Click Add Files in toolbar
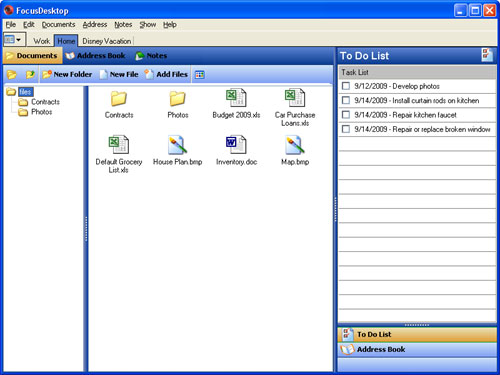Viewport: 500px width, 375px height. coord(166,74)
